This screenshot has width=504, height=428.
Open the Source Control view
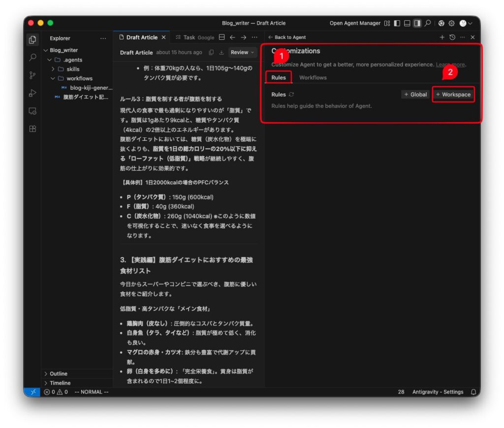32,75
